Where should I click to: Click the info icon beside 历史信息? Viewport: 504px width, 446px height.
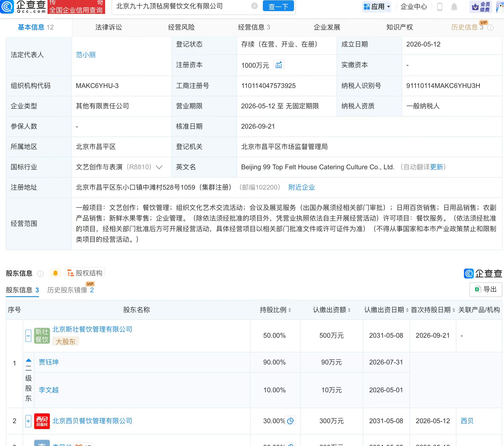coord(491,28)
